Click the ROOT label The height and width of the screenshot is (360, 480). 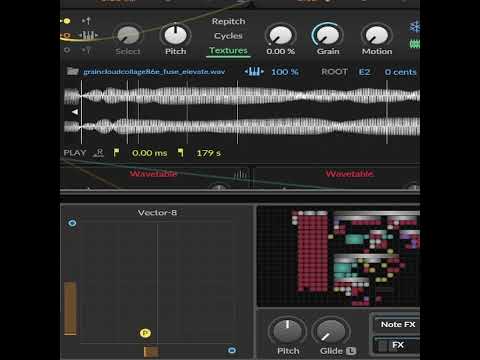334,72
